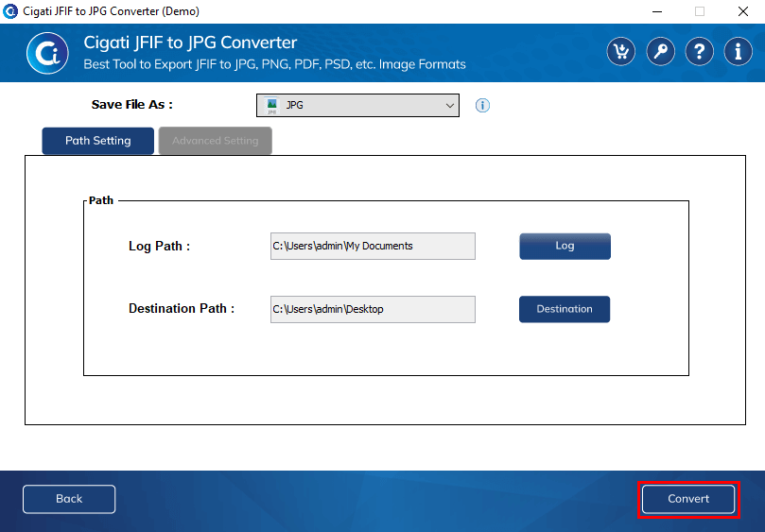Click the Destination browse button

pyautogui.click(x=565, y=309)
